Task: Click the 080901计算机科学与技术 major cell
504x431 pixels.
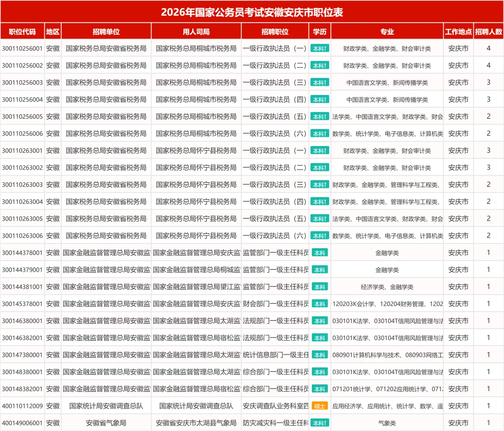Action: 387,355
